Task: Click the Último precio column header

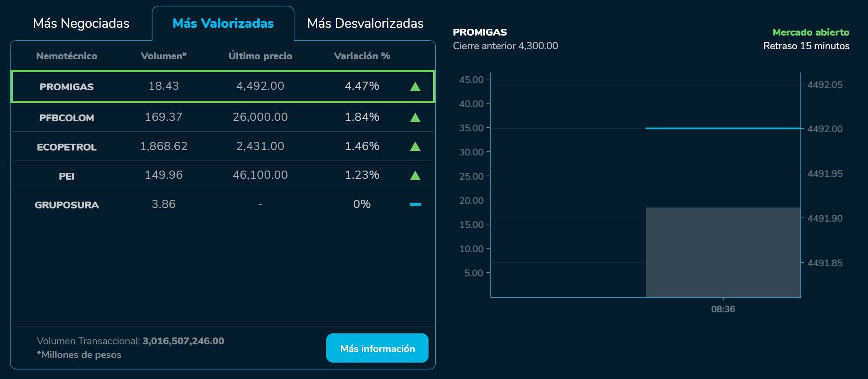Action: pyautogui.click(x=260, y=56)
